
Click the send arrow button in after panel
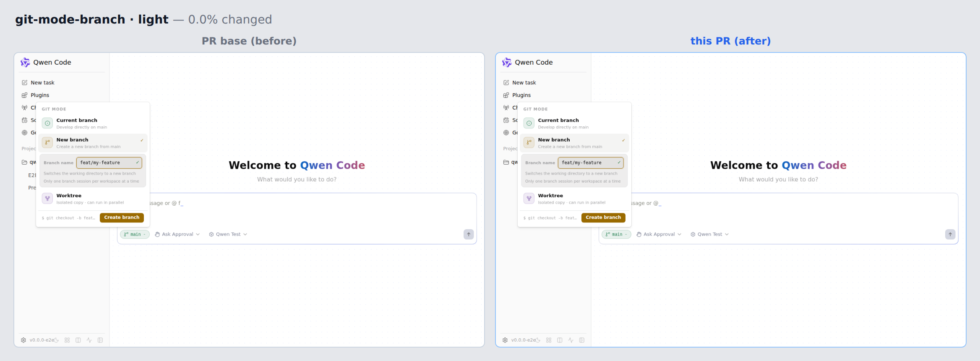coord(950,234)
